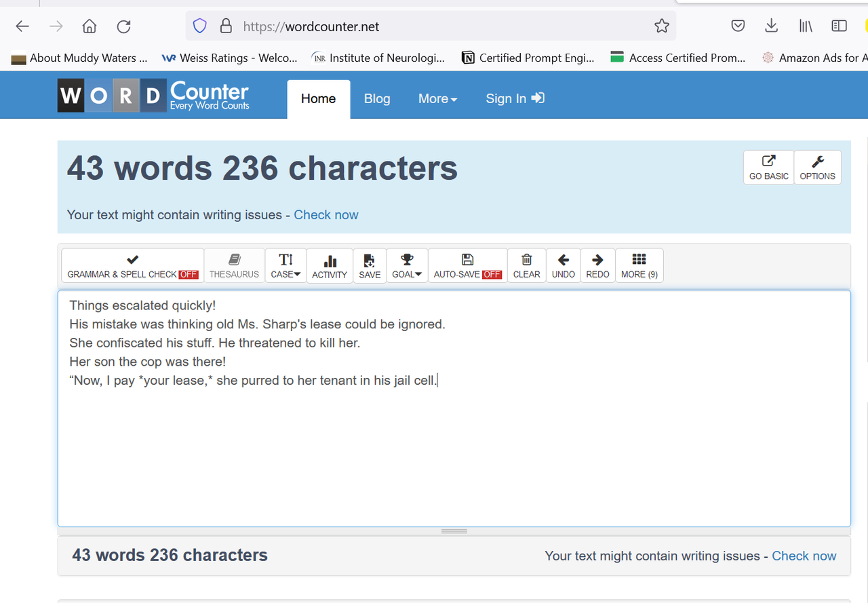
Task: Open Access Certified Prom... bookmark
Action: 678,58
